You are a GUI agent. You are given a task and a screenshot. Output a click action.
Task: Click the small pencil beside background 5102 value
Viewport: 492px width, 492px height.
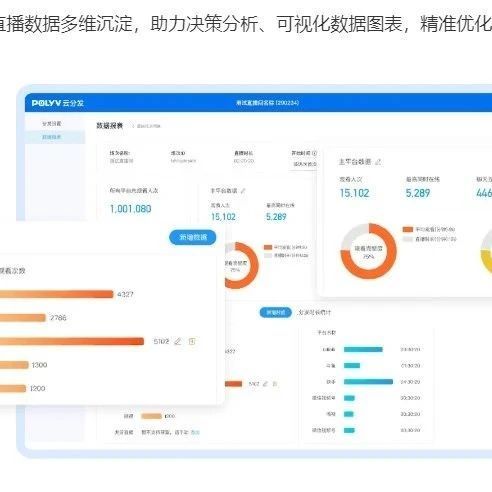(x=265, y=384)
